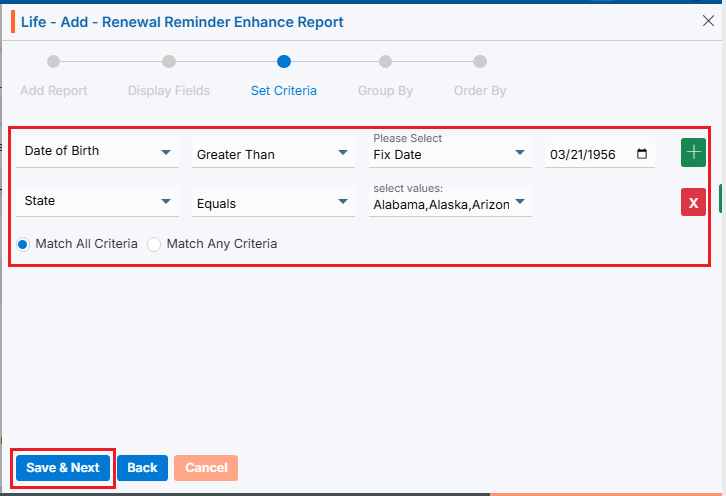Open the Fix Date selection dropdown

449,154
